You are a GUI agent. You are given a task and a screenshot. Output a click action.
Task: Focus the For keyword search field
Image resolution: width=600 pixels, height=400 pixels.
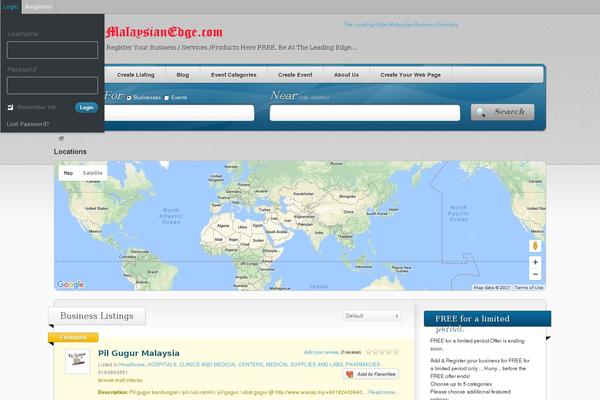click(179, 113)
